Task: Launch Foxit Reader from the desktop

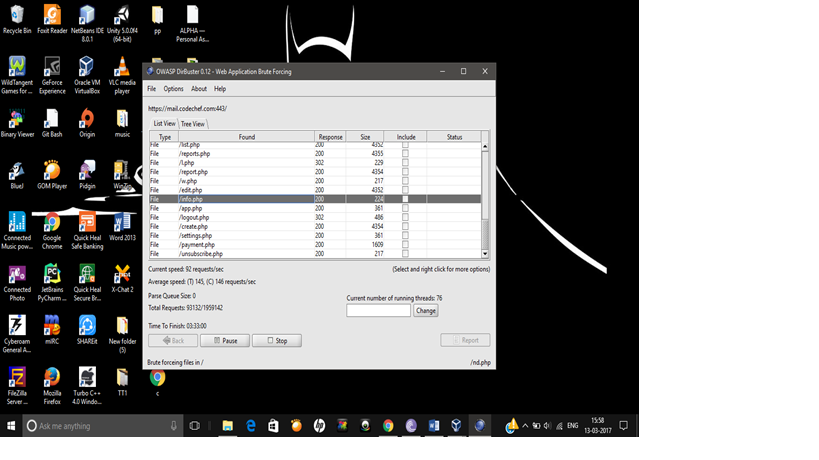Action: (52, 20)
